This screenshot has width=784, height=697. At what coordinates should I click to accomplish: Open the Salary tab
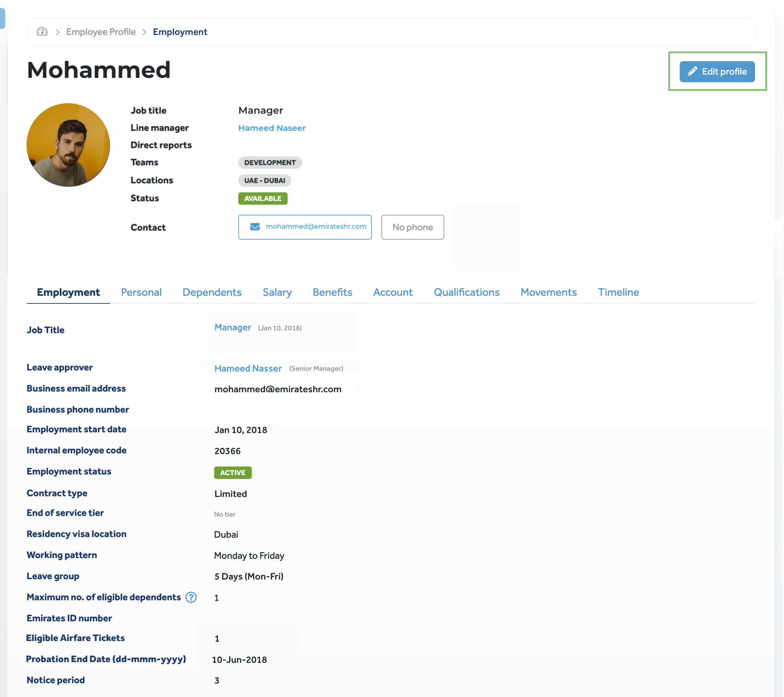click(277, 292)
